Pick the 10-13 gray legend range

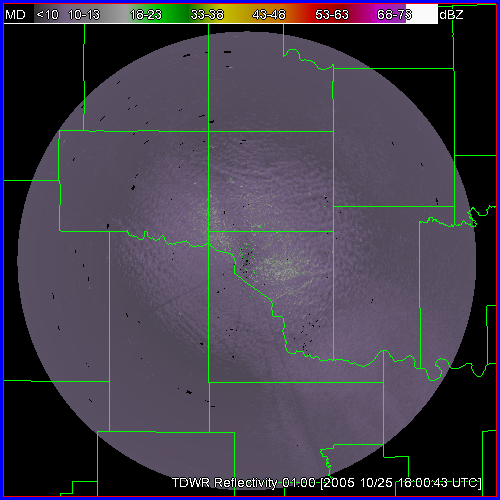84,15
